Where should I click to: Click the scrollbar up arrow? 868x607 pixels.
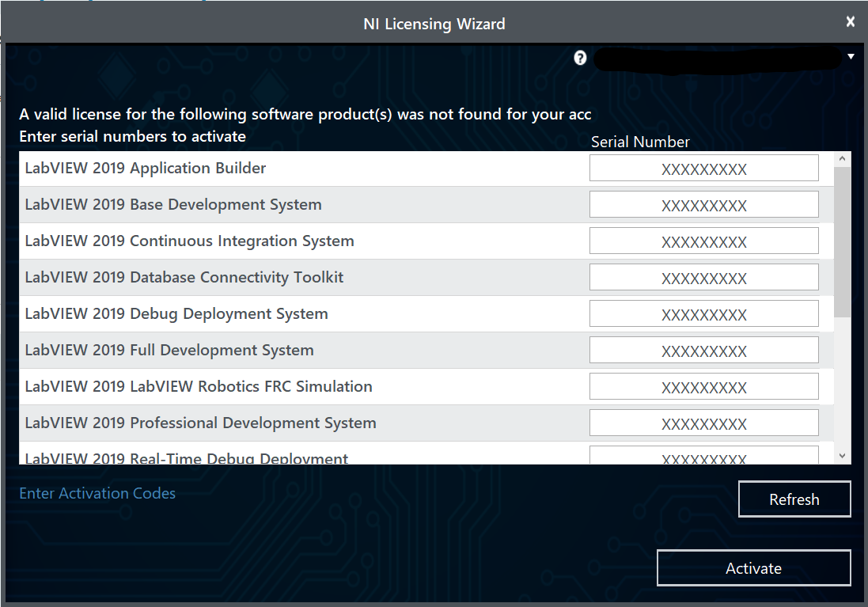(842, 159)
